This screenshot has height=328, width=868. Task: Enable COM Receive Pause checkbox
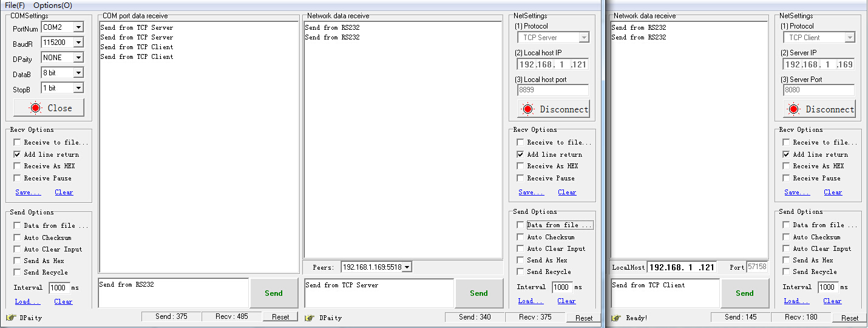point(17,178)
